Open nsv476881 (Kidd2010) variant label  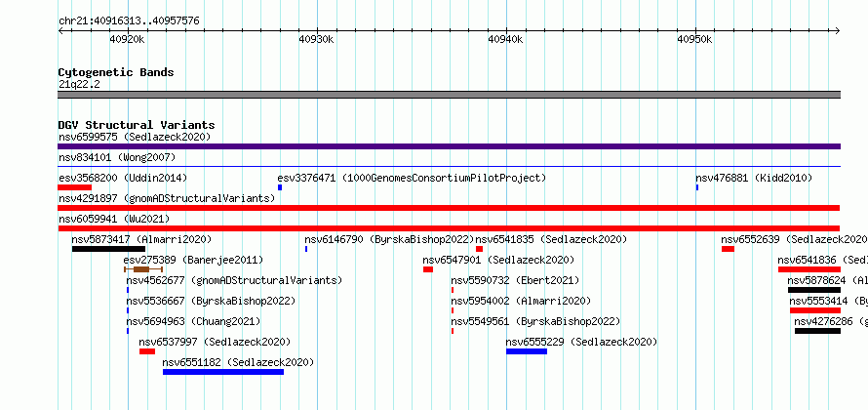point(754,178)
